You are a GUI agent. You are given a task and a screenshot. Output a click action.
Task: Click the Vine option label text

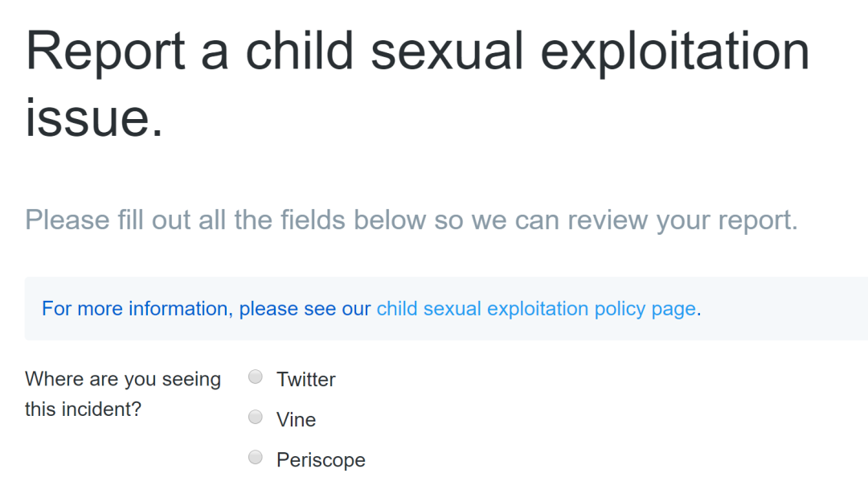tap(296, 419)
